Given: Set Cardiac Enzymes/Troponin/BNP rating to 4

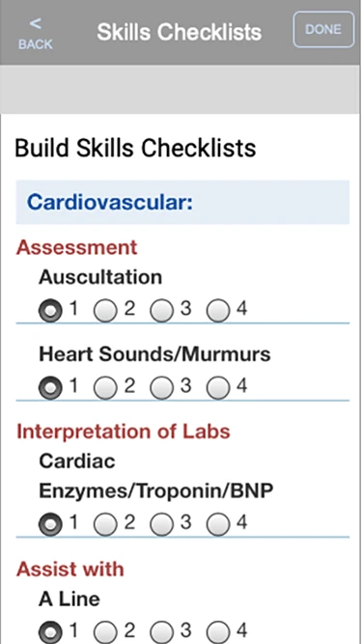Looking at the screenshot, I should (x=218, y=524).
